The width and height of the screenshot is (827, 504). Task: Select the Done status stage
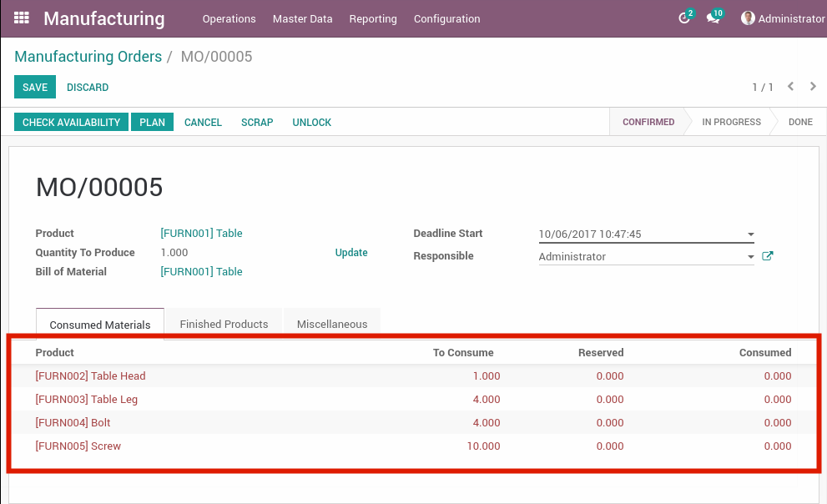coord(800,122)
